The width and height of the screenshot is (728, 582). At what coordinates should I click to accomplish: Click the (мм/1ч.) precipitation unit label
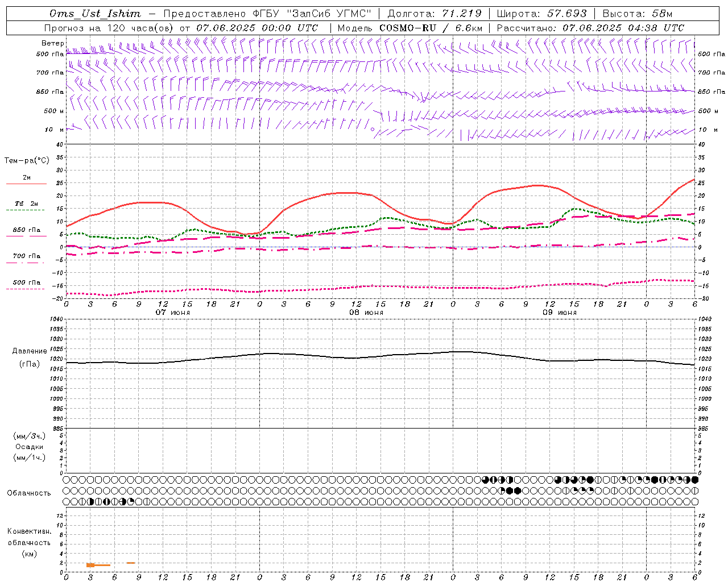click(30, 458)
